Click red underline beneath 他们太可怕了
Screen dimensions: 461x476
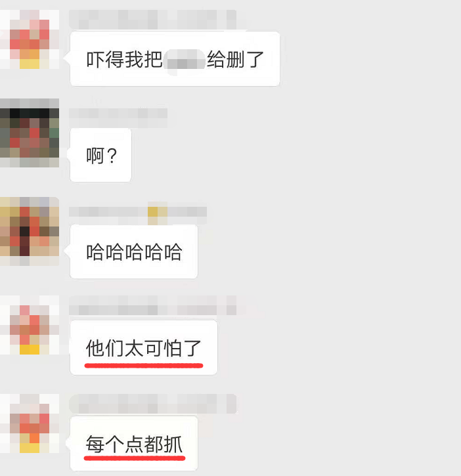(144, 366)
